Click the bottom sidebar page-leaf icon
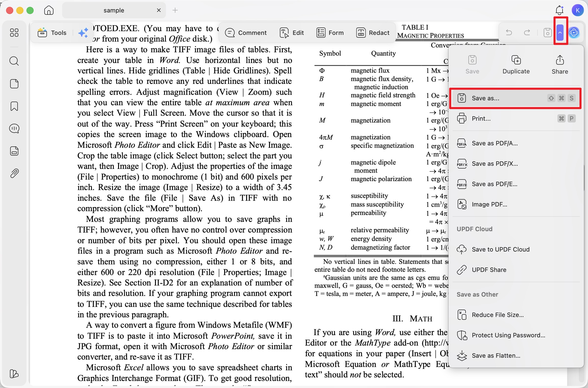Image resolution: width=588 pixels, height=388 pixels. click(14, 374)
